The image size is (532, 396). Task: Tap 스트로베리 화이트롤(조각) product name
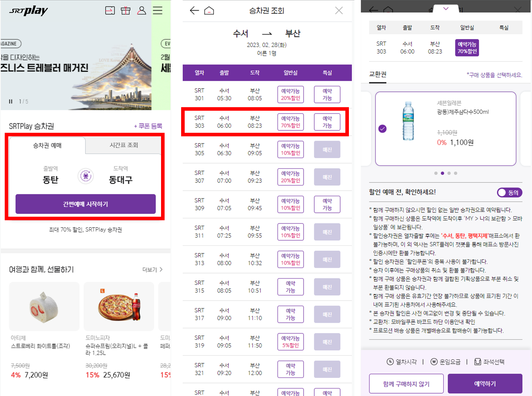(41, 346)
